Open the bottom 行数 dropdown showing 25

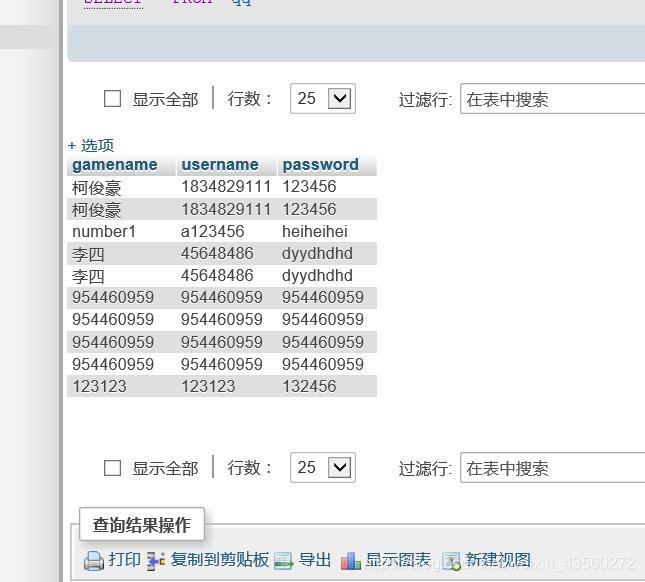tap(323, 468)
